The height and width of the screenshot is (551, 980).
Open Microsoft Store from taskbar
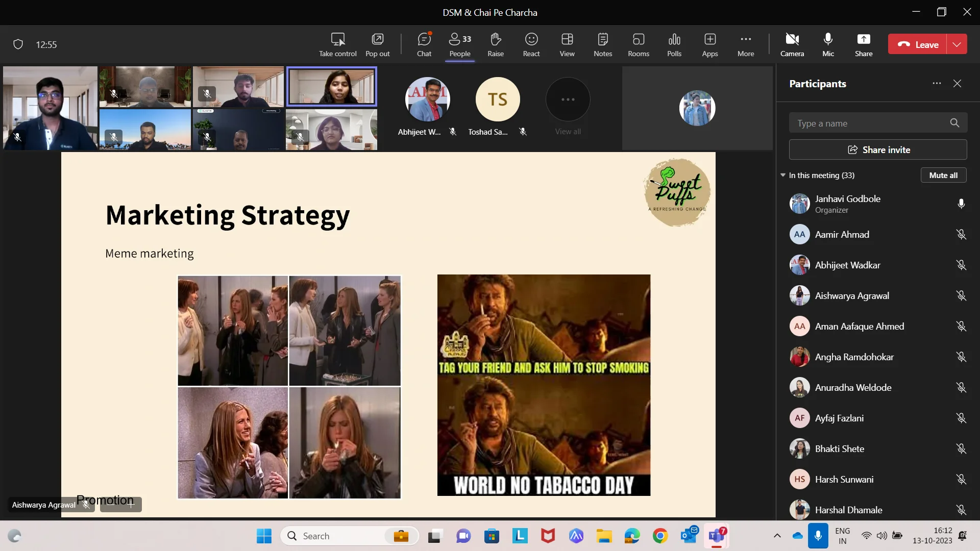point(492,536)
